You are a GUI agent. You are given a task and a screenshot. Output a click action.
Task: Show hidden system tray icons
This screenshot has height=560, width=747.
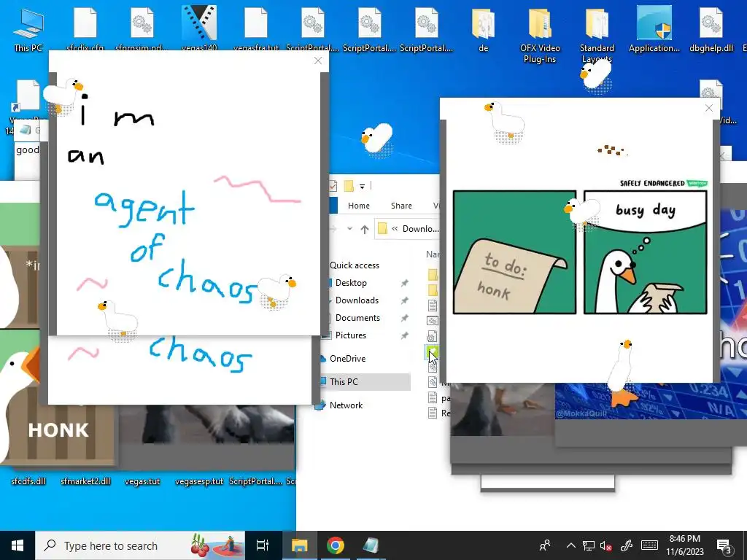click(x=570, y=545)
